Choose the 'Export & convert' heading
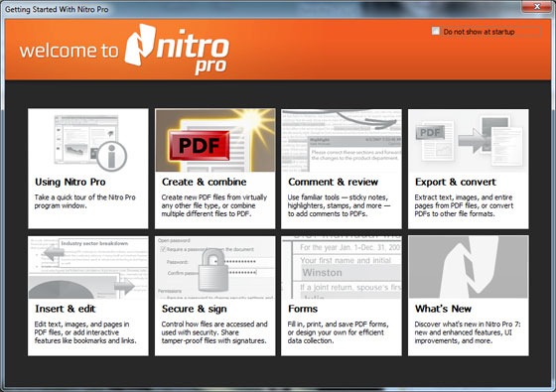This screenshot has width=556, height=392. click(456, 182)
